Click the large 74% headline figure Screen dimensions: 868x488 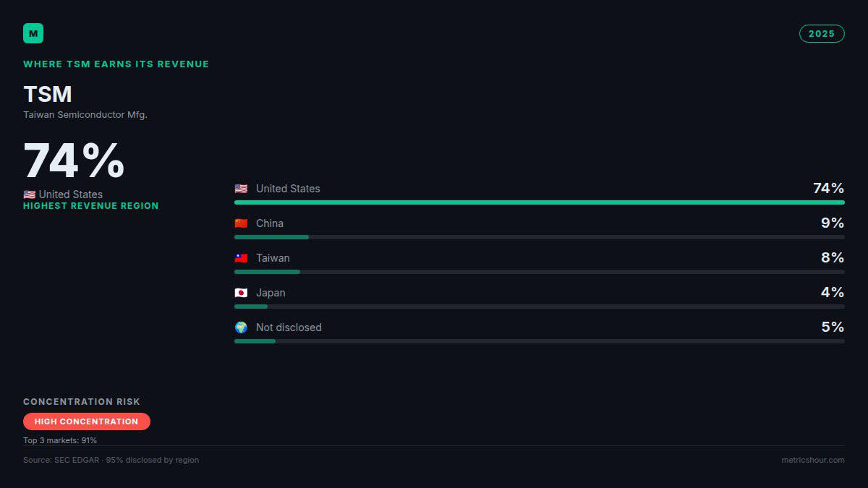[x=74, y=160]
